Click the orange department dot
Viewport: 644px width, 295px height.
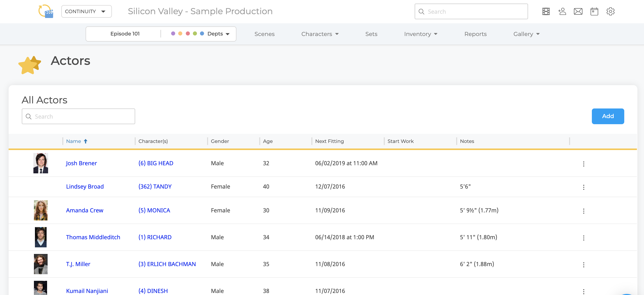[x=180, y=33]
